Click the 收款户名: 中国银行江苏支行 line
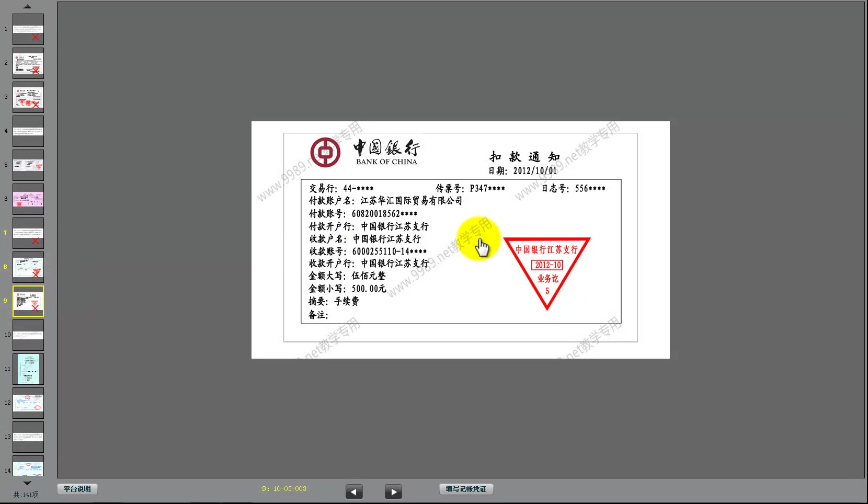Viewport: 868px width, 504px height. [x=364, y=239]
